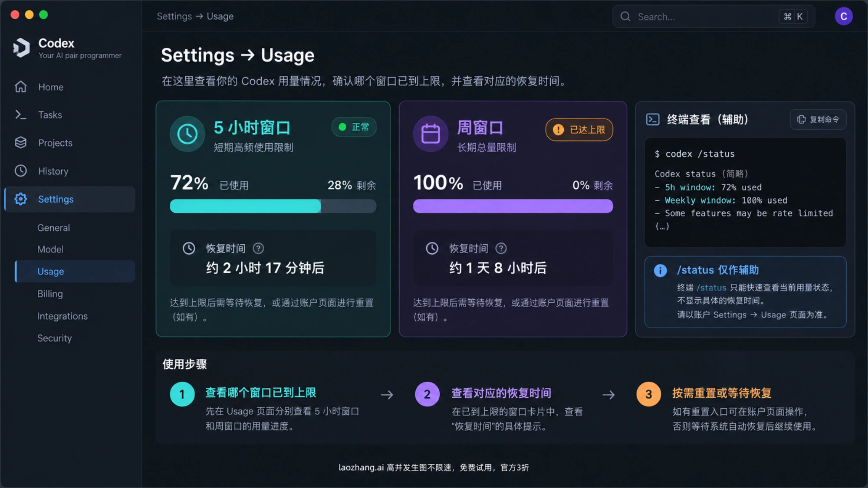
Task: Open the Model settings section
Action: tap(50, 249)
